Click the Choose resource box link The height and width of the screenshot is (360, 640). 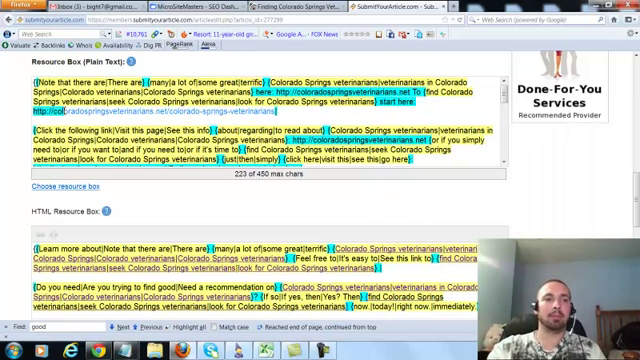(x=66, y=186)
